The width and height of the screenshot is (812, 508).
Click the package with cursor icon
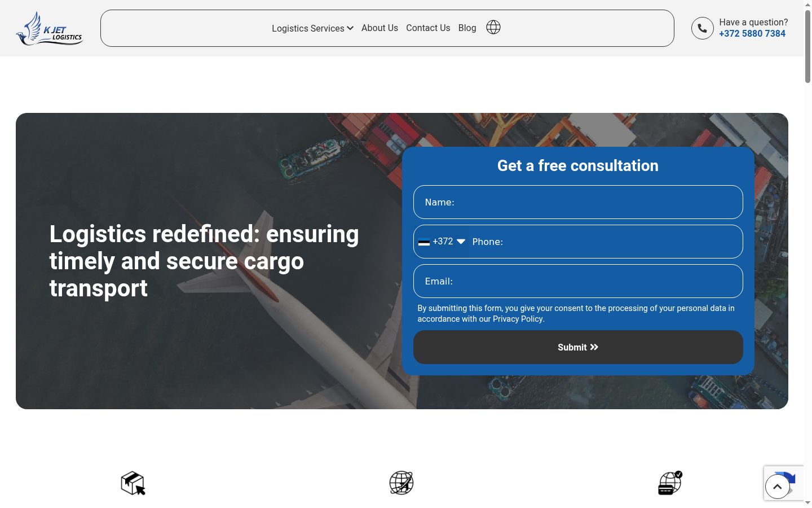point(133,483)
